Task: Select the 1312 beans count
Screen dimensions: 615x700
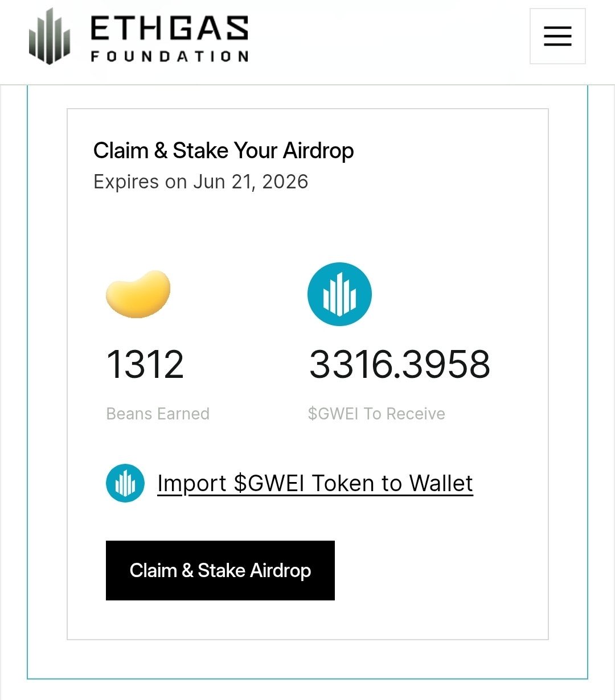Action: [145, 364]
